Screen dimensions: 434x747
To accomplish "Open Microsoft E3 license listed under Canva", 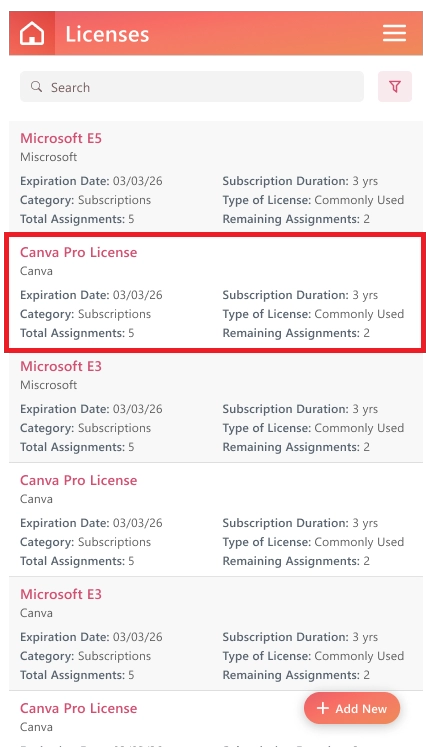I will tap(61, 594).
